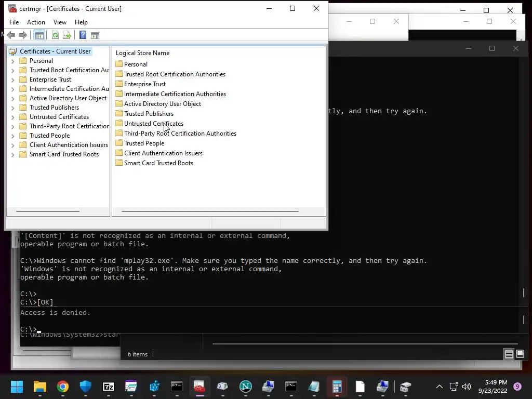This screenshot has height=399, width=532.
Task: Expand Trusted Root Certification node in tree
Action: pos(12,70)
